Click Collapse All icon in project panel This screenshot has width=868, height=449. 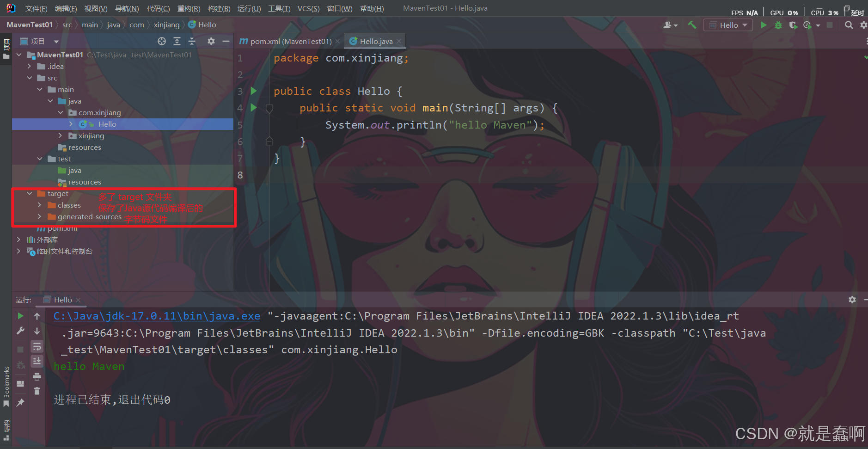[x=192, y=41]
